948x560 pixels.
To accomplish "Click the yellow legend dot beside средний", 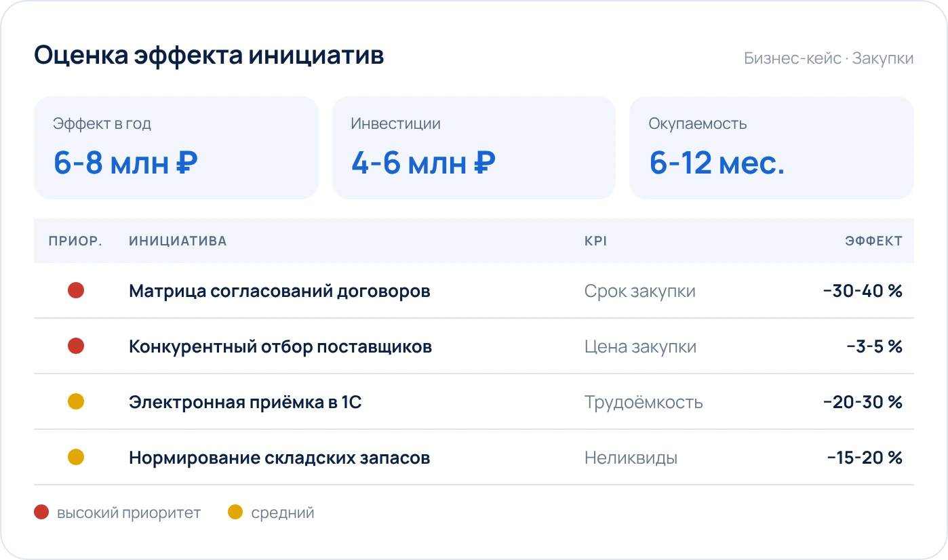I will (x=235, y=513).
